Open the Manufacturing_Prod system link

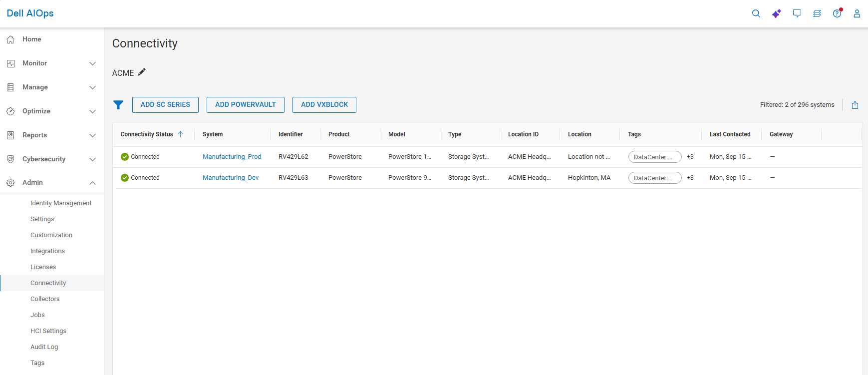click(232, 157)
